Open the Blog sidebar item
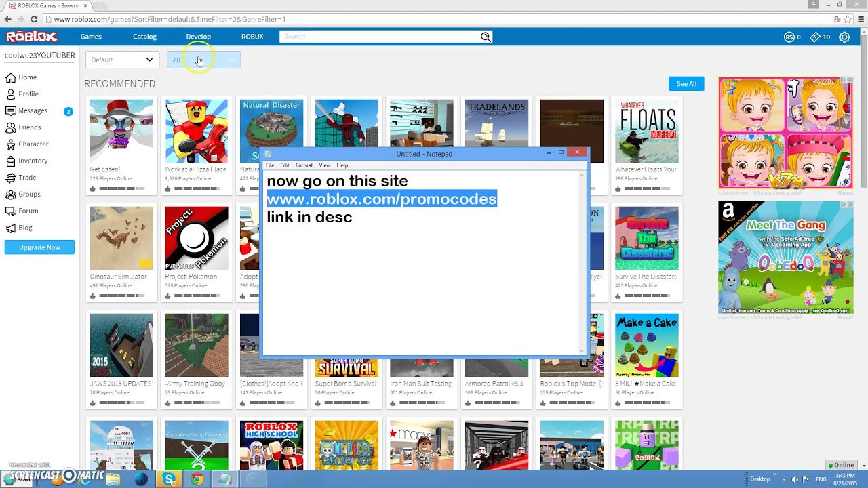This screenshot has height=488, width=868. [x=20, y=228]
